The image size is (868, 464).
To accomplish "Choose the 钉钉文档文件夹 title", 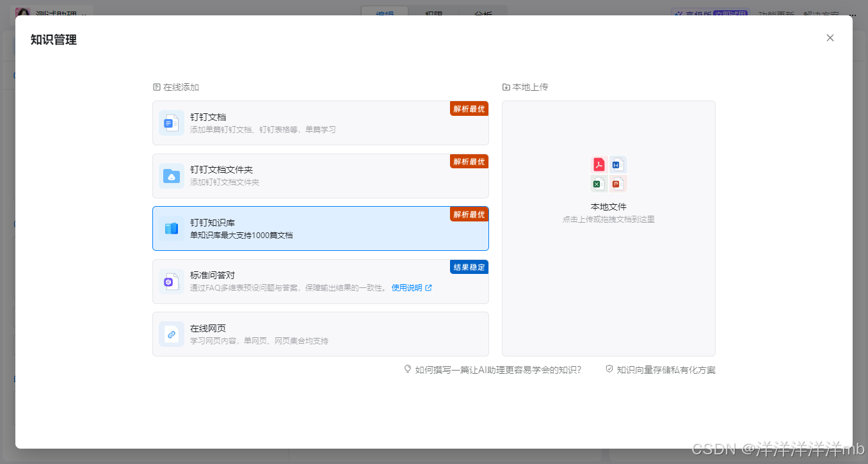I will point(221,170).
